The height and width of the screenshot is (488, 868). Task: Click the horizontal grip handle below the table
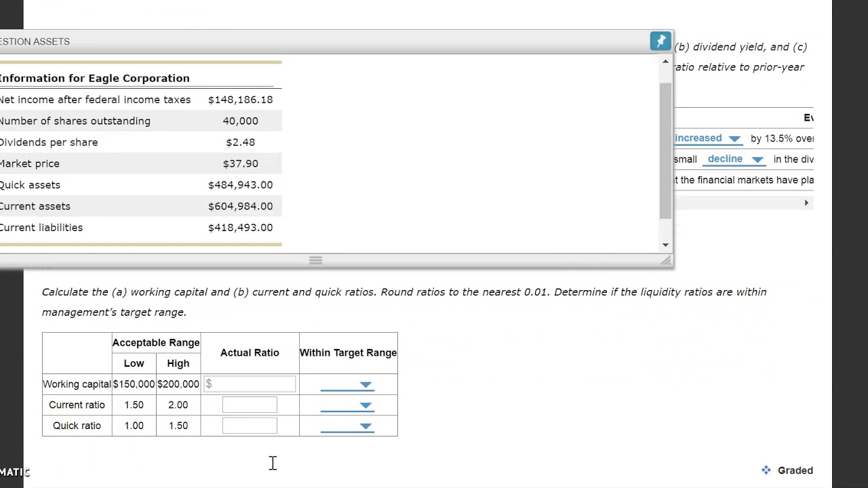point(315,260)
